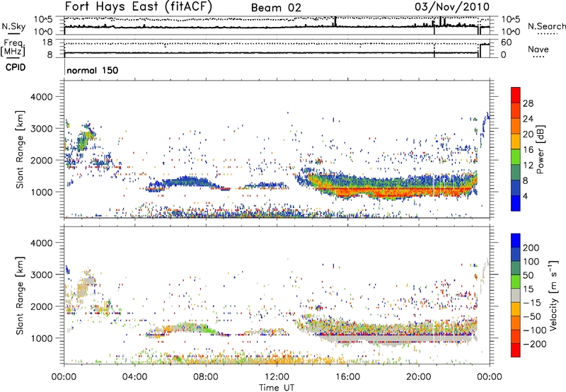Click the 'Power [dB]' color bar label
This screenshot has height=392, width=566.
coord(541,149)
